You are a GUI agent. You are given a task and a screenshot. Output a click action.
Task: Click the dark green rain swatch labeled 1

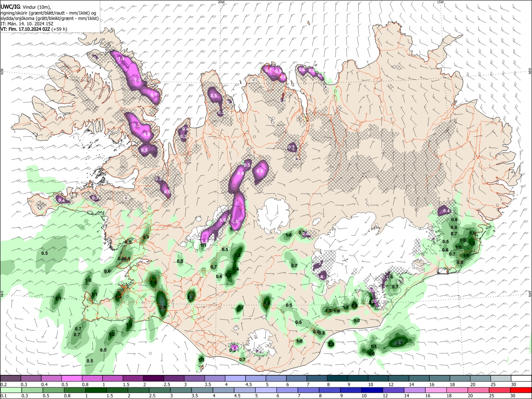(x=96, y=390)
